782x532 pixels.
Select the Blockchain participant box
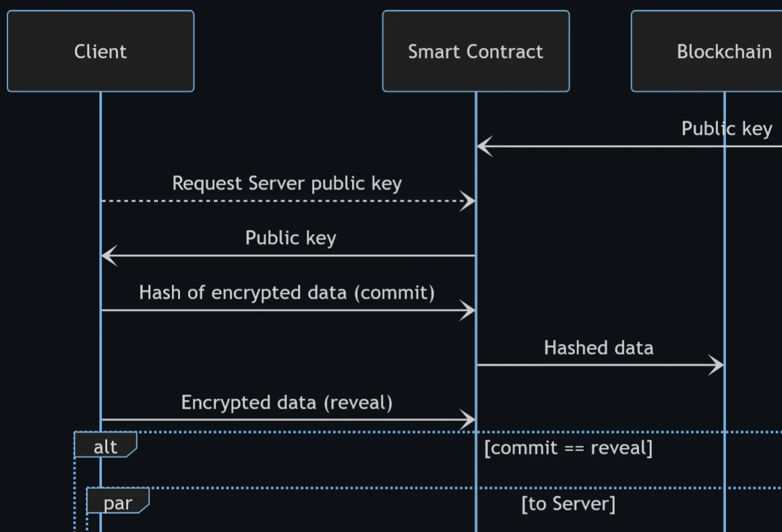tap(706, 51)
